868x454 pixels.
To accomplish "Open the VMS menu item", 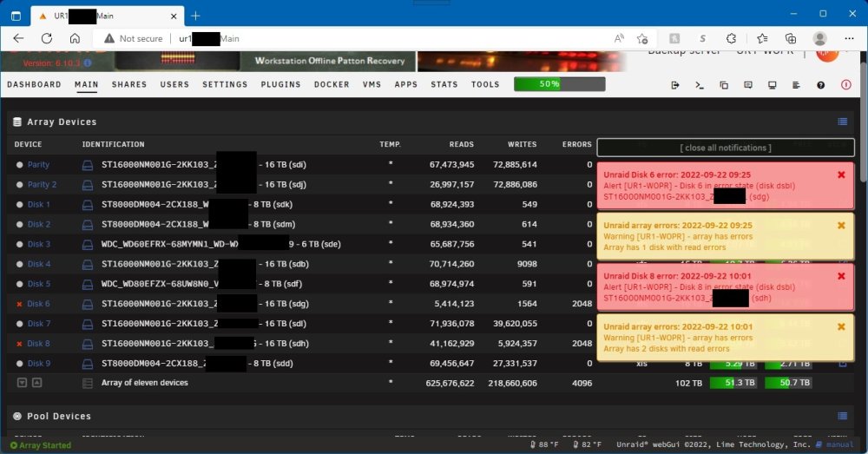I will pos(372,84).
